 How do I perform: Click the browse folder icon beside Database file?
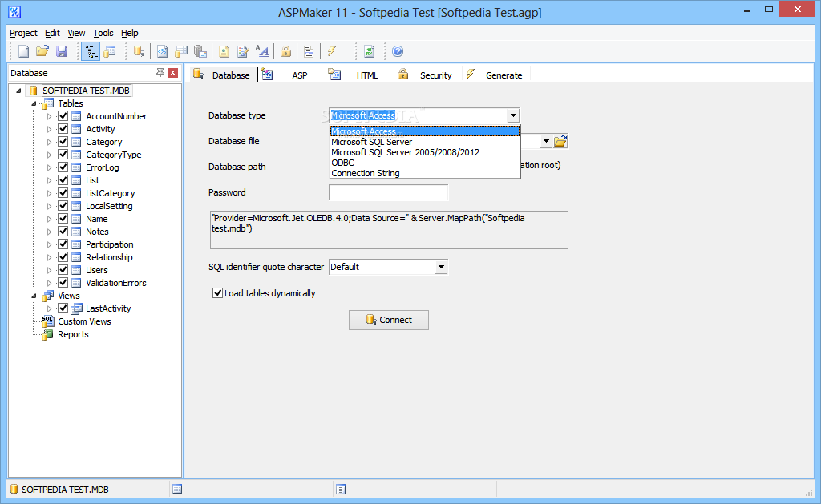pos(560,141)
